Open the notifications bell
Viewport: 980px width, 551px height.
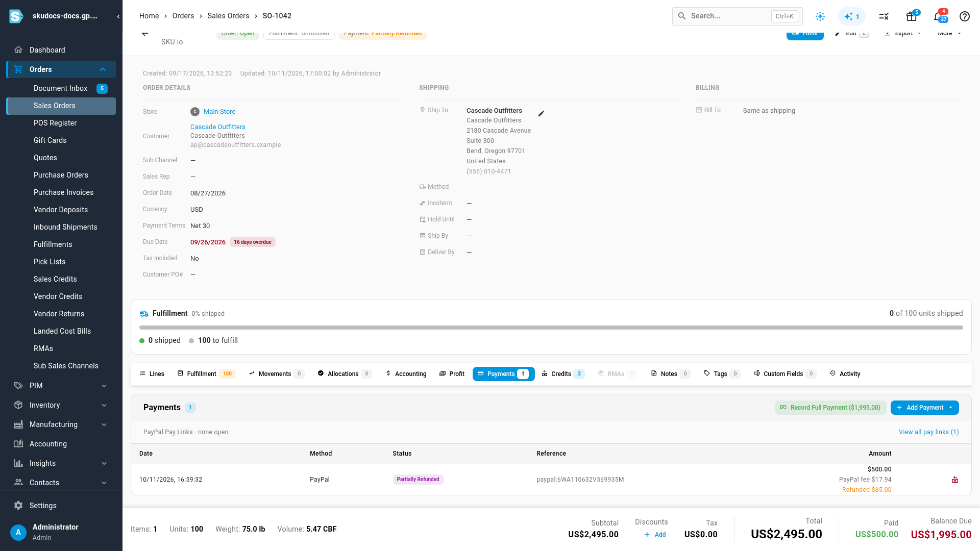(938, 16)
